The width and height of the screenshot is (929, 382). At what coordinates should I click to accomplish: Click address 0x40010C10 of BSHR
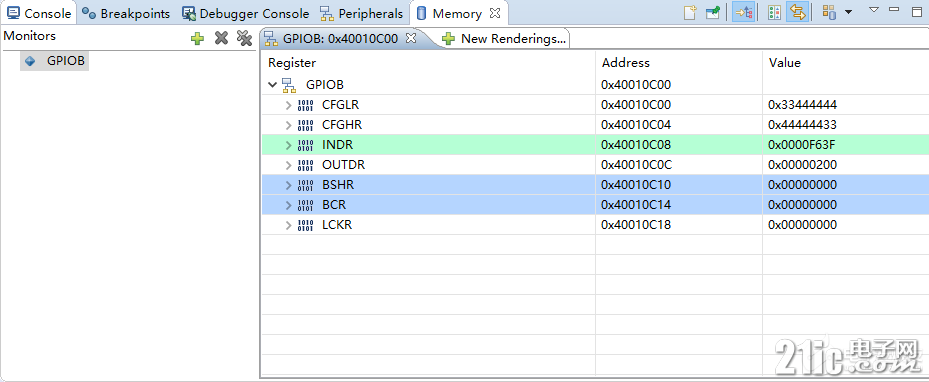[x=636, y=185]
